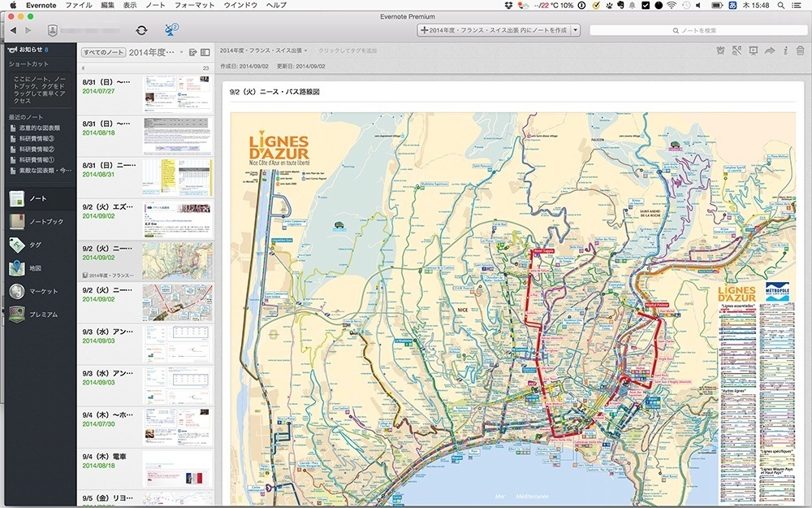Start presentation mode for this note
812x508 pixels.
pyautogui.click(x=754, y=51)
